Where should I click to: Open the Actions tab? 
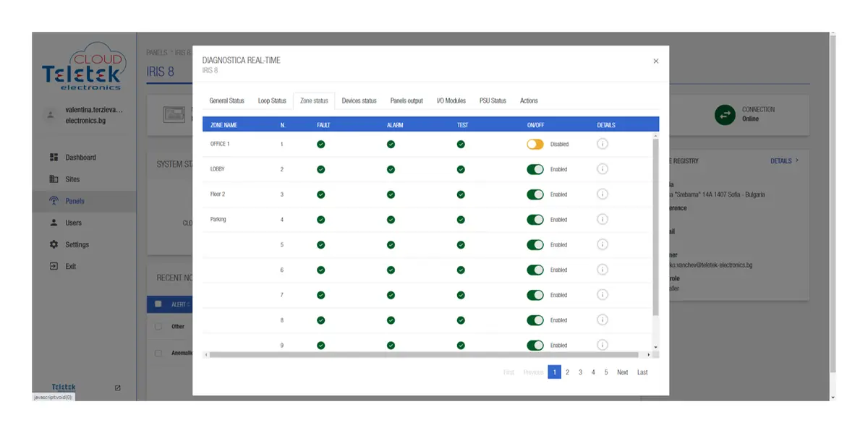point(529,100)
